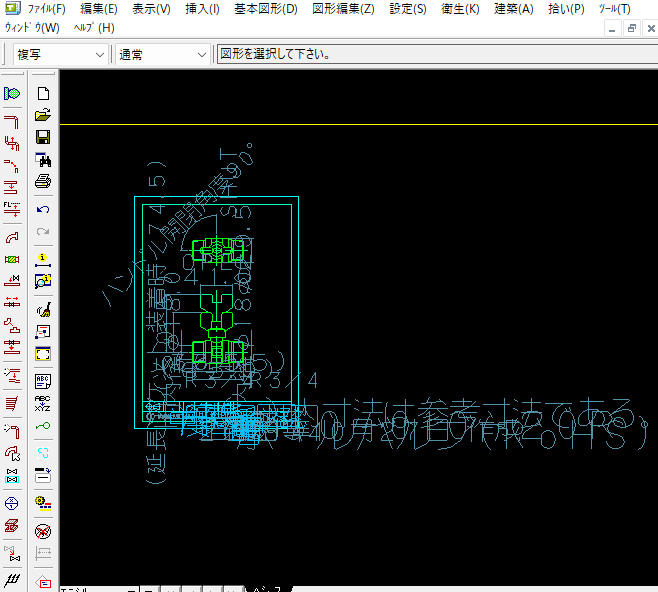Open the ヘルプ(H) menu
The height and width of the screenshot is (592, 658).
point(95,27)
